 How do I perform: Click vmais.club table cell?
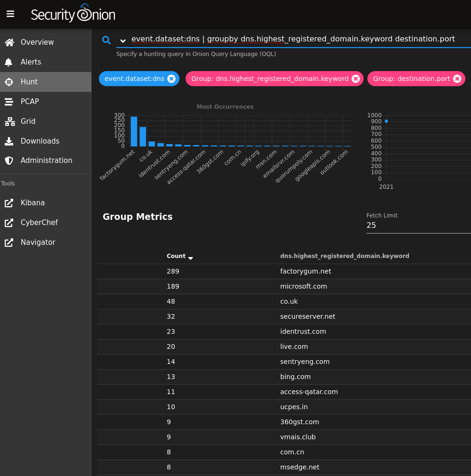(x=298, y=437)
